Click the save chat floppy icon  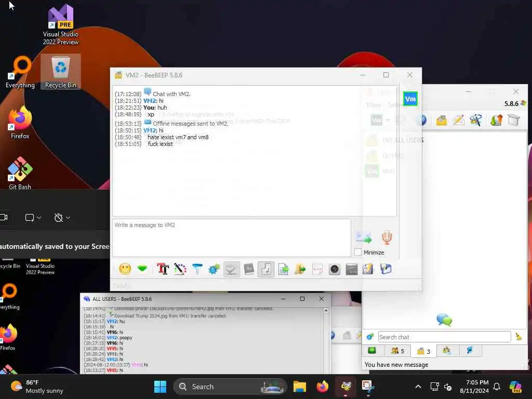(x=386, y=269)
